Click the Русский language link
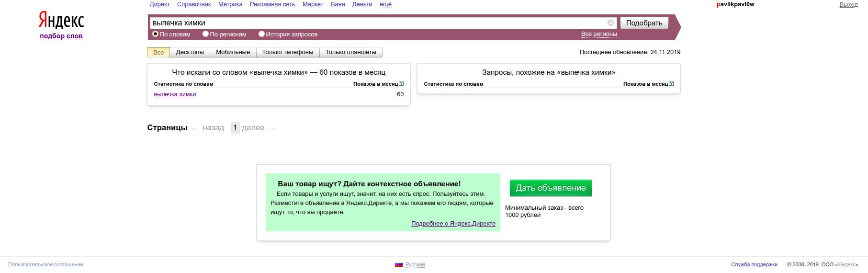 point(415,264)
